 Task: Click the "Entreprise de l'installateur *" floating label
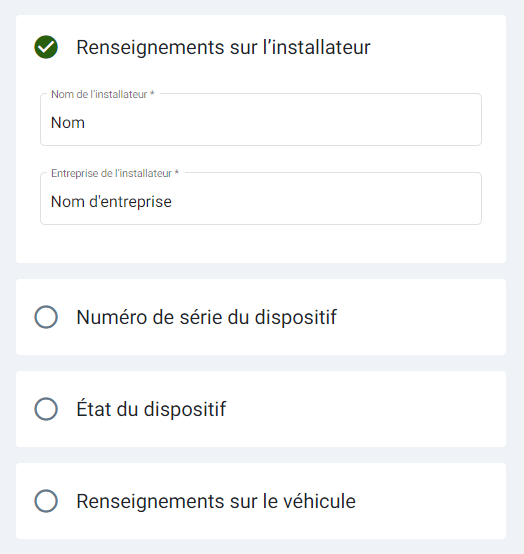coord(115,173)
